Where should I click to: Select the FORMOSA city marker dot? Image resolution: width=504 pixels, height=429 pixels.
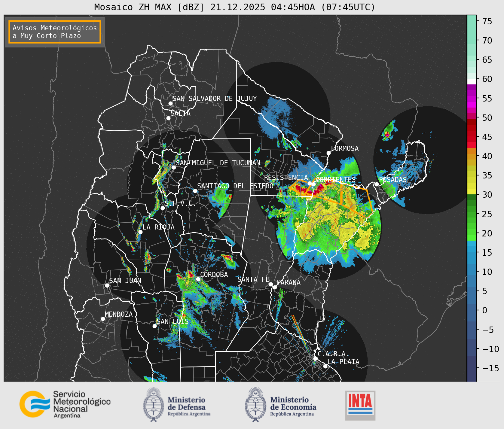(328, 153)
